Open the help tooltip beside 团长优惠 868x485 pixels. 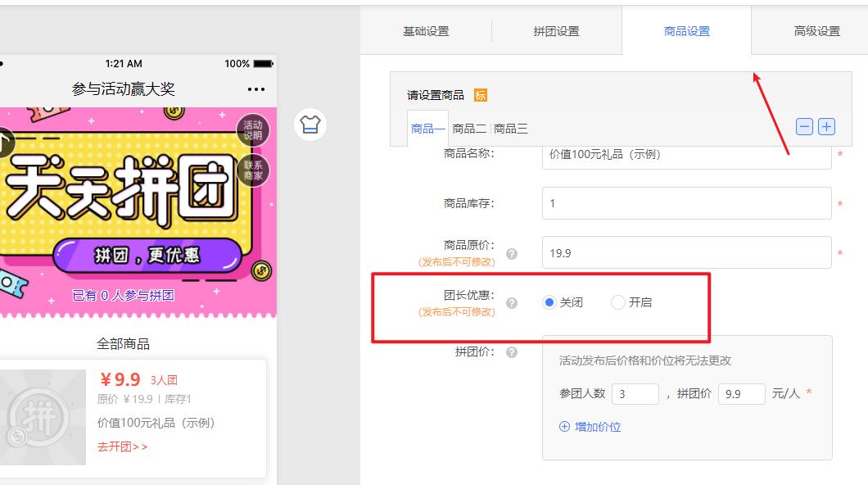511,301
